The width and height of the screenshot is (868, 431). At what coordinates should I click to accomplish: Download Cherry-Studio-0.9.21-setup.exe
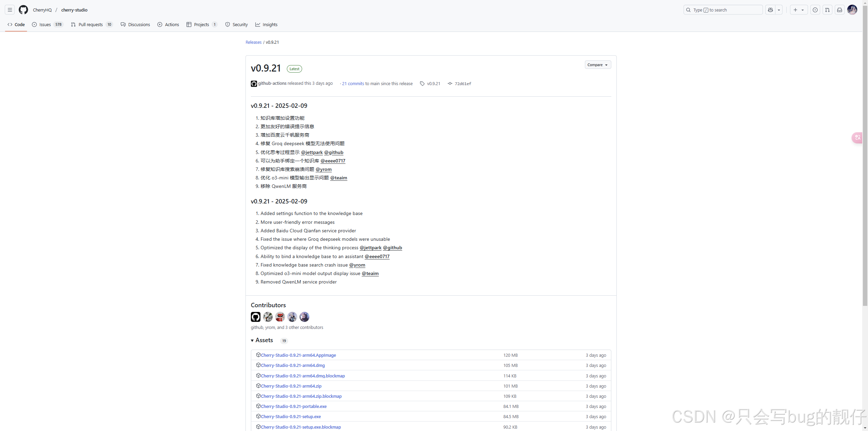pyautogui.click(x=291, y=416)
